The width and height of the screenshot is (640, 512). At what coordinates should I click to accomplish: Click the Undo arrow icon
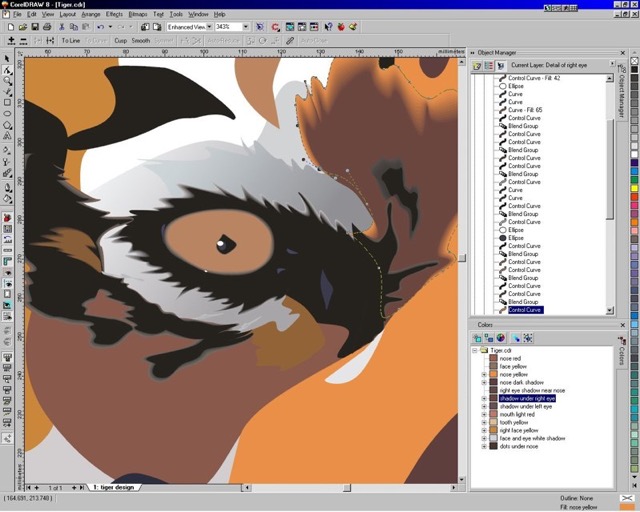pyautogui.click(x=100, y=27)
